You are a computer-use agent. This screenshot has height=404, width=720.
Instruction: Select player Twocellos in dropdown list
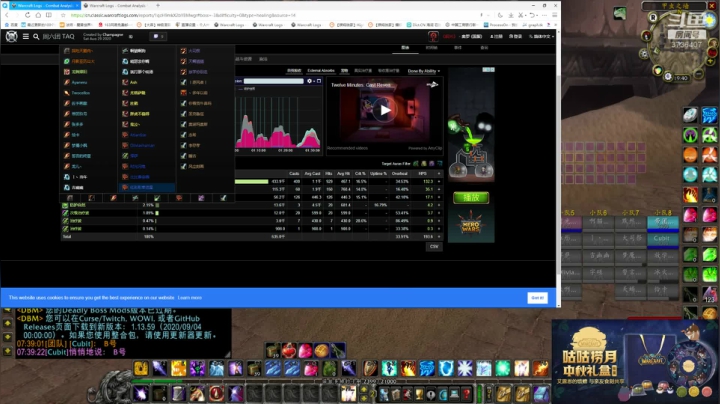[80, 93]
